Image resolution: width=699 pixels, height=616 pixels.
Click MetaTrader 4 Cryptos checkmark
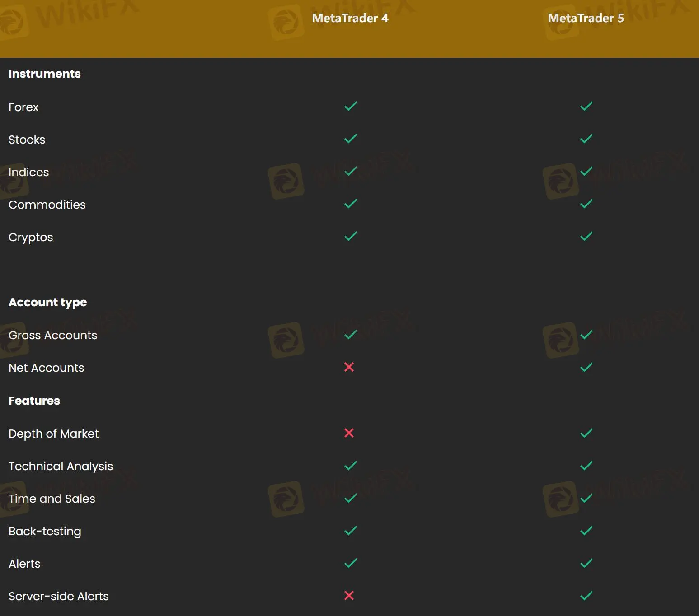tap(350, 237)
